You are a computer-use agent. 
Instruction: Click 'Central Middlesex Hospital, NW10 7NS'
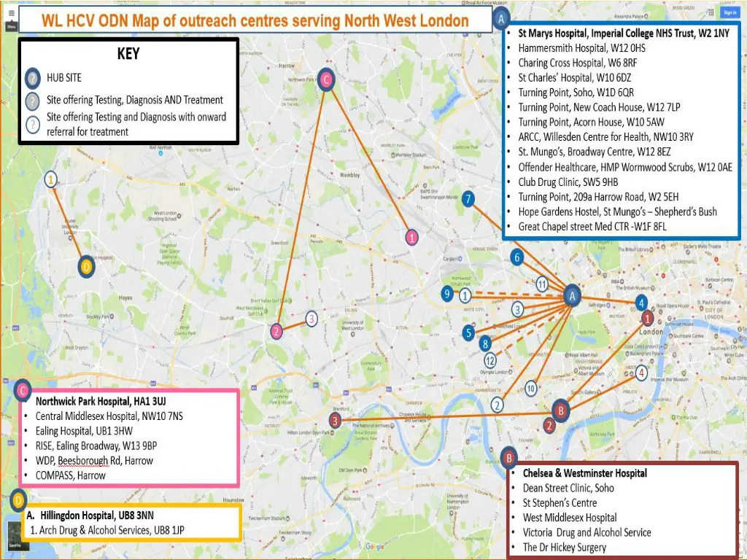click(x=109, y=416)
